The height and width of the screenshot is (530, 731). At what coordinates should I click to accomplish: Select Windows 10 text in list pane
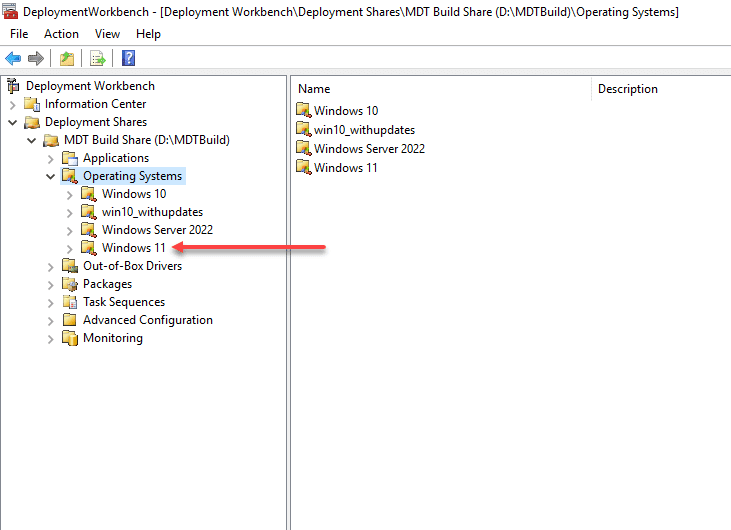click(x=346, y=110)
